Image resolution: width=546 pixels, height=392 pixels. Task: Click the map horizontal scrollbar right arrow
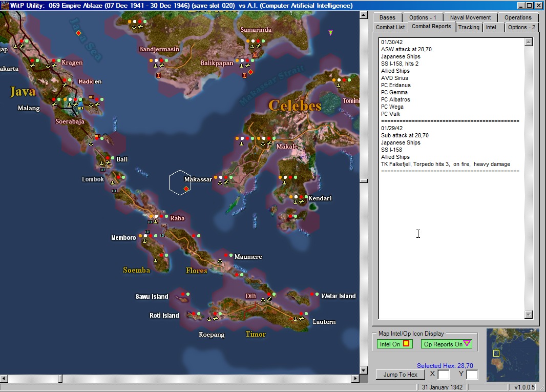355,378
